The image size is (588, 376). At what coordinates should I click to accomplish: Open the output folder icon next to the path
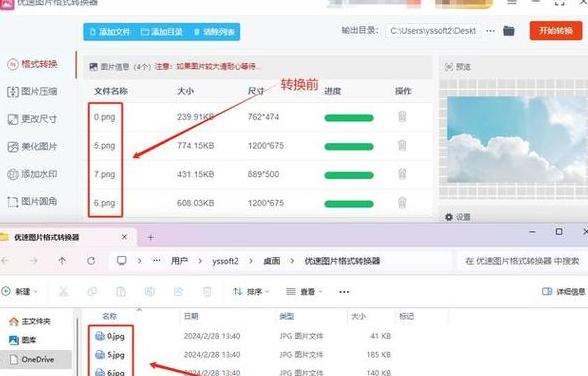point(508,31)
